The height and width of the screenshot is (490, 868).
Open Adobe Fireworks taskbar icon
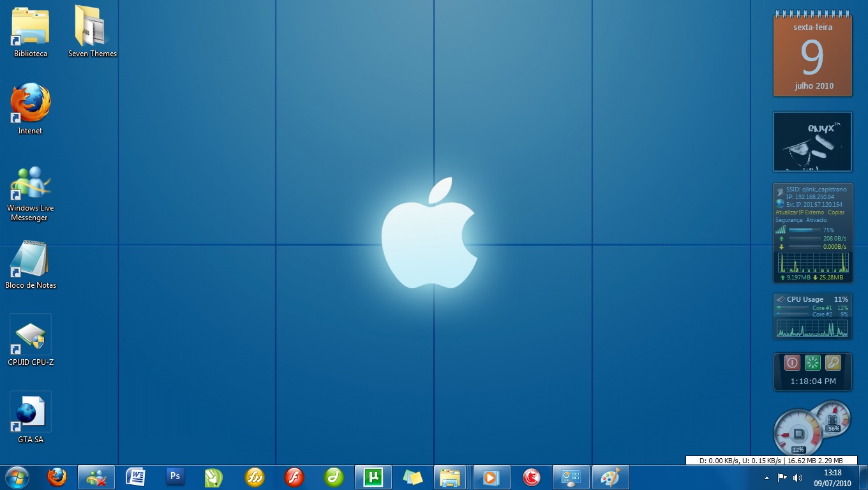[x=255, y=477]
